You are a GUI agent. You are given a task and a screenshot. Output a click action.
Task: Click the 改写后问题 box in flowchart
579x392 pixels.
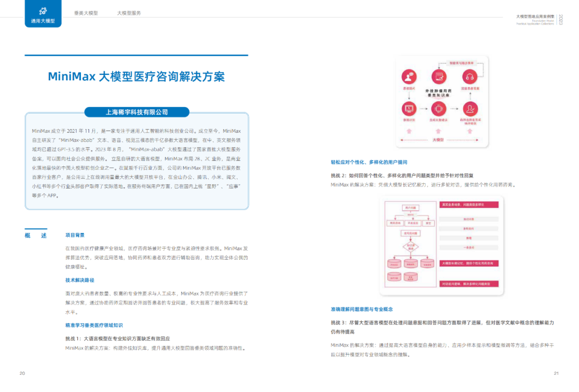coord(410,233)
